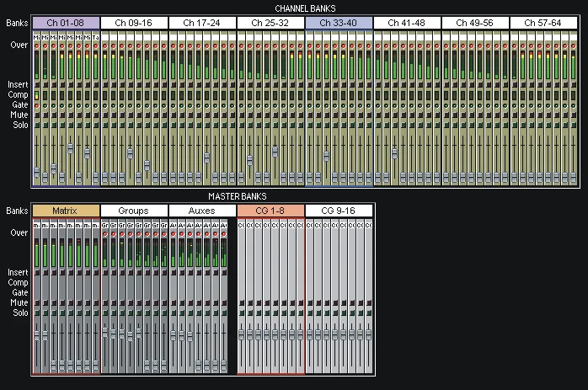Click the gate indicator on the Ta channel

point(96,106)
